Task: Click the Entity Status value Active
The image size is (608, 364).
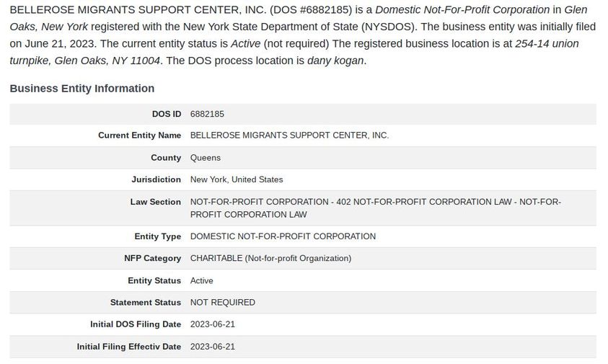Action: [x=202, y=280]
